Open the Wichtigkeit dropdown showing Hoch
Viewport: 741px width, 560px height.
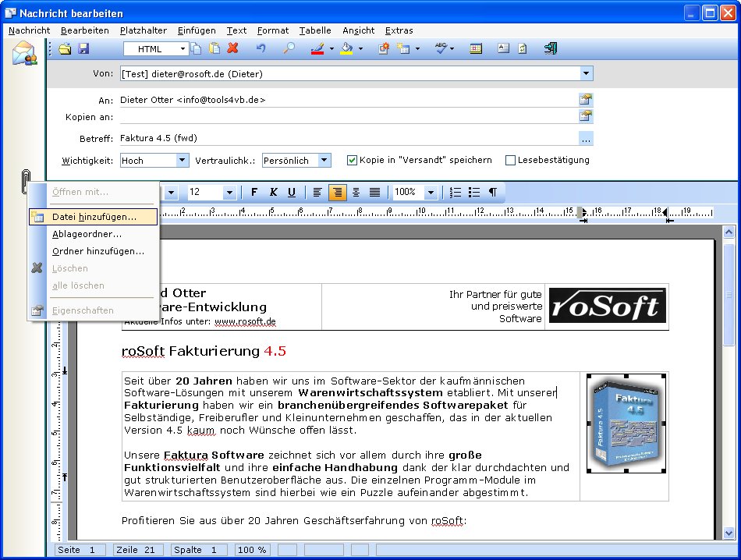point(182,160)
